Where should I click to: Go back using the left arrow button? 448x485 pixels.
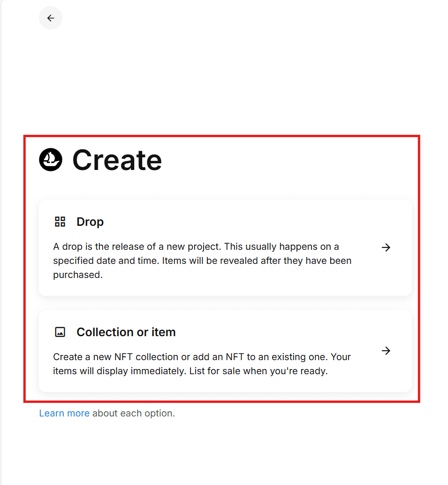tap(50, 18)
